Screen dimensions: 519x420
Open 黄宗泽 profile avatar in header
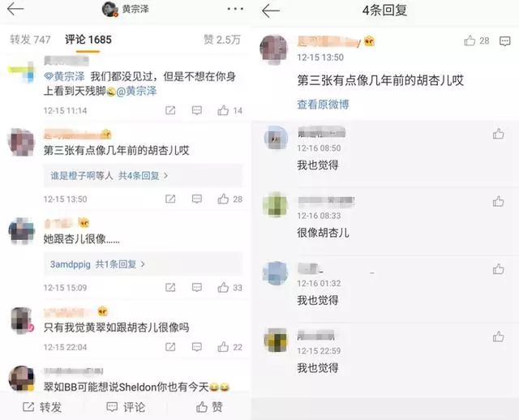coord(110,9)
